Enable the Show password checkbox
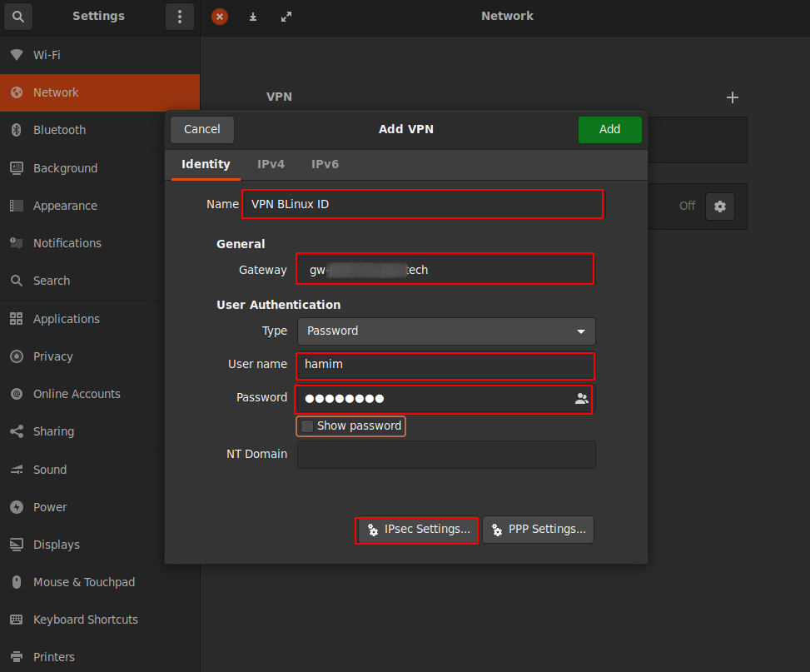 307,426
